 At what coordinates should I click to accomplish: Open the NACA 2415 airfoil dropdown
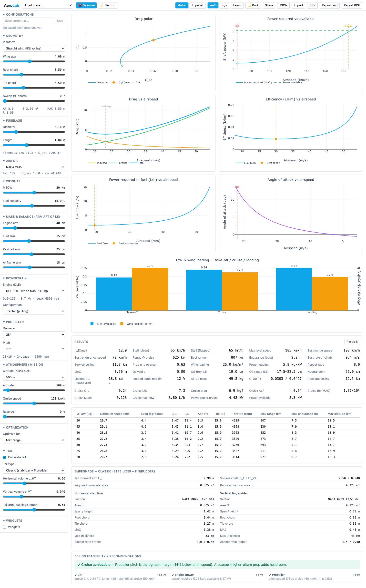(x=34, y=167)
